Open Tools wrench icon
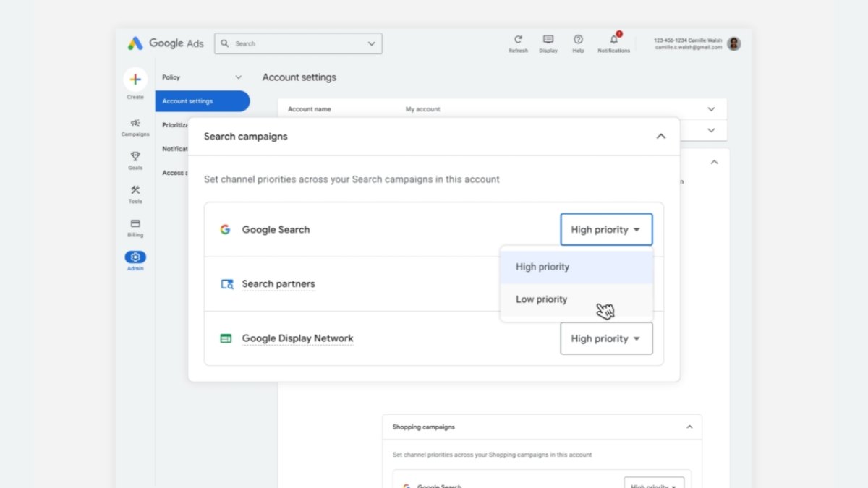This screenshot has height=488, width=868. pos(135,190)
